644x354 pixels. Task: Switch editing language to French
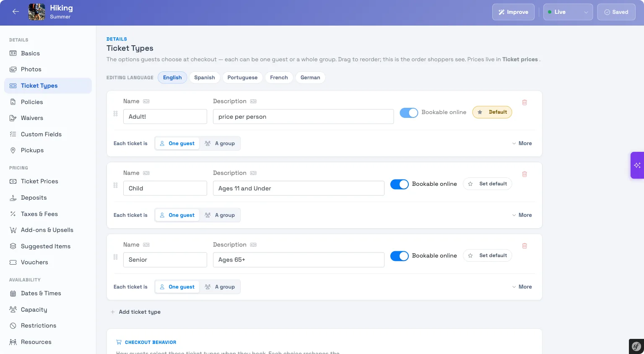point(279,78)
